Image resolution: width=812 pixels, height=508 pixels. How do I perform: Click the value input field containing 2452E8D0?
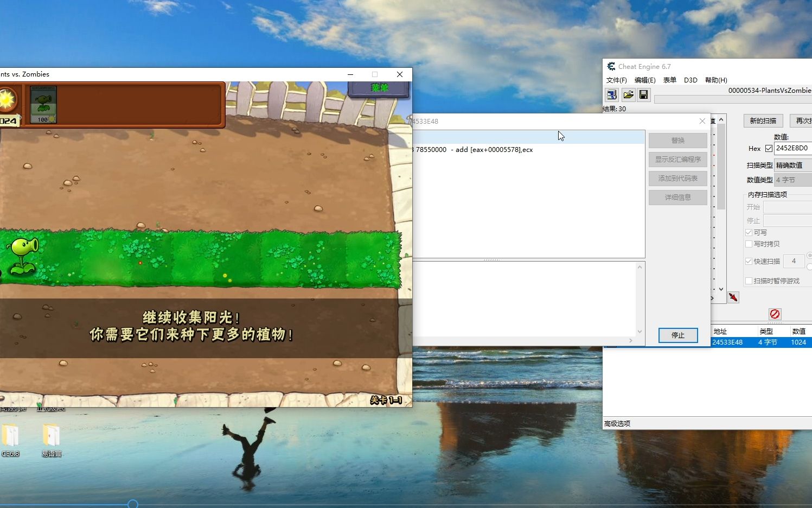pos(793,148)
